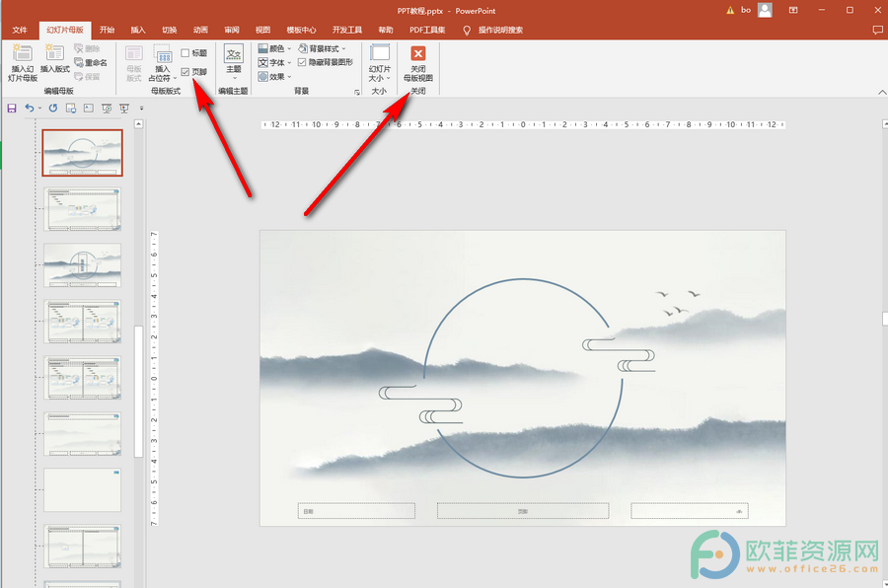Click the presenter display quick access icon
This screenshot has width=888, height=588.
[124, 108]
